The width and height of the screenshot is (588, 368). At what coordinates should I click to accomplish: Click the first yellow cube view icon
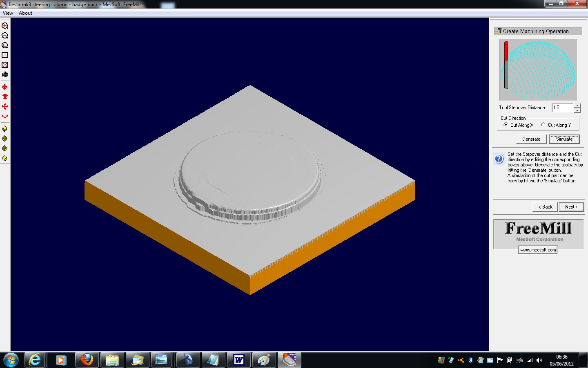point(5,129)
